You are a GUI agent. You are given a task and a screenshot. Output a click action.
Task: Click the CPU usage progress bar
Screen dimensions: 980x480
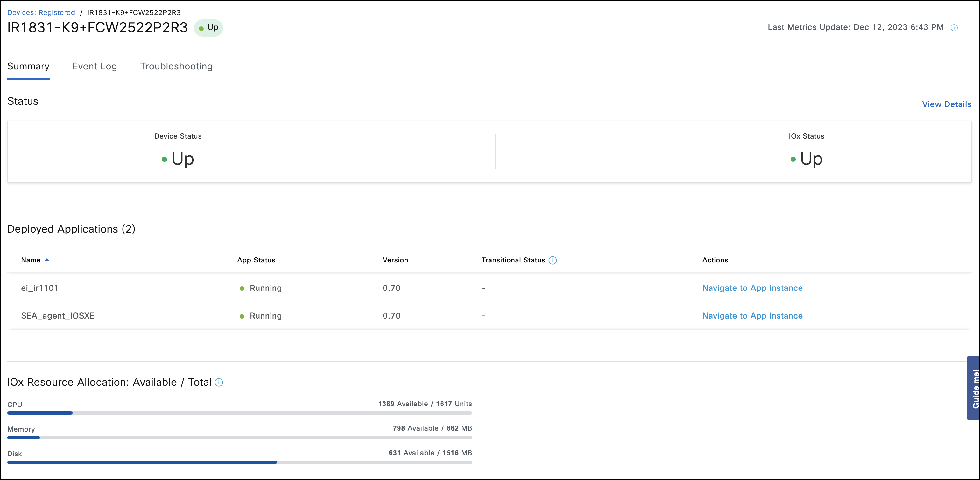(240, 413)
